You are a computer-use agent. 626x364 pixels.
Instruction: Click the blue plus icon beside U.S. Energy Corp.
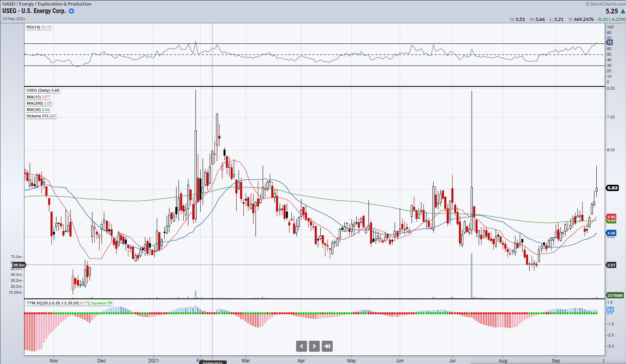tap(71, 11)
